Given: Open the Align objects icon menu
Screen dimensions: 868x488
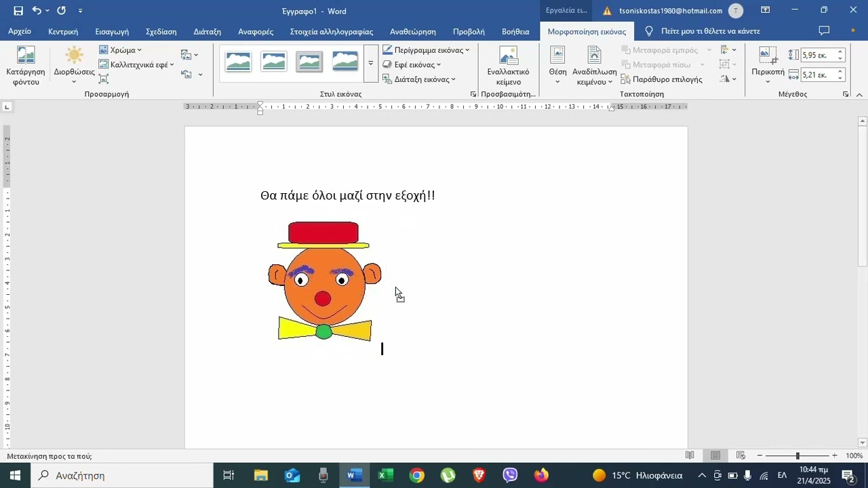Looking at the screenshot, I should (728, 50).
